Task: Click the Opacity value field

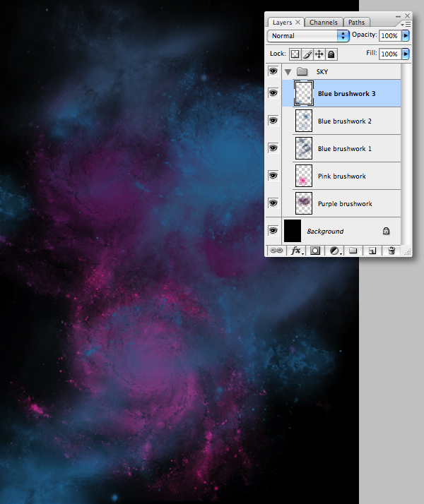Action: 390,36
